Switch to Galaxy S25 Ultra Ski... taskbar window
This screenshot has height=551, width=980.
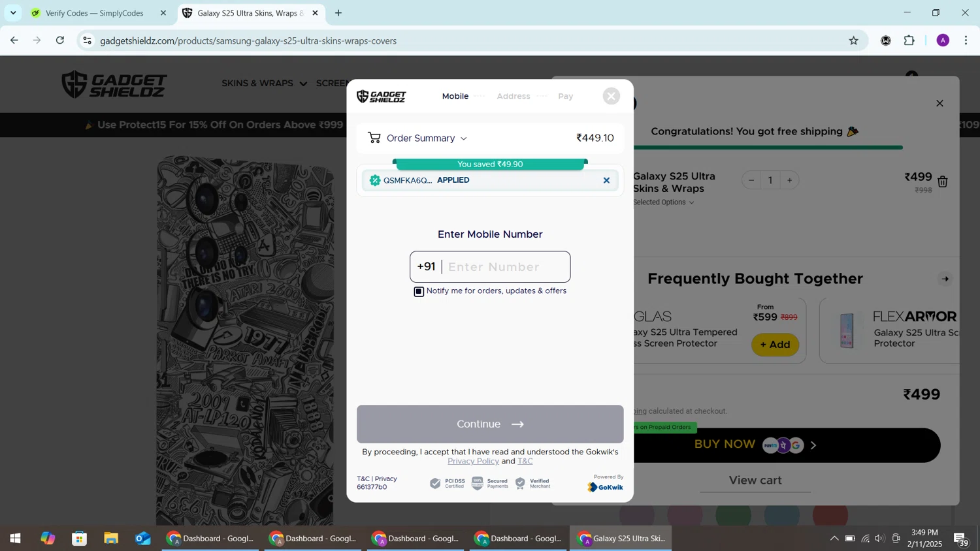tap(621, 539)
